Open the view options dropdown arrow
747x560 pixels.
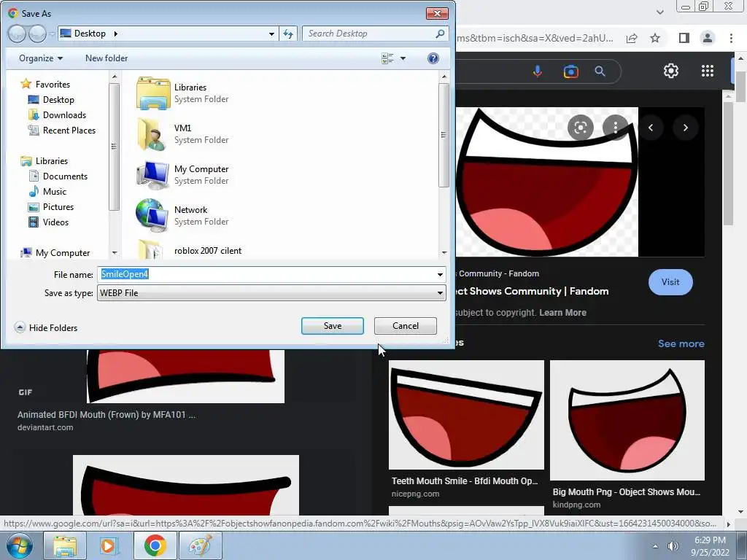point(403,58)
